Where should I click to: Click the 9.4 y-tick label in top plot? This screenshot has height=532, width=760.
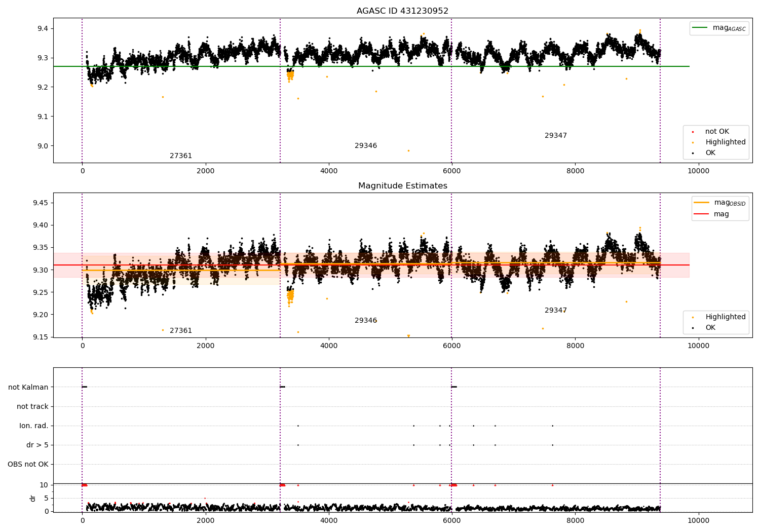[43, 28]
